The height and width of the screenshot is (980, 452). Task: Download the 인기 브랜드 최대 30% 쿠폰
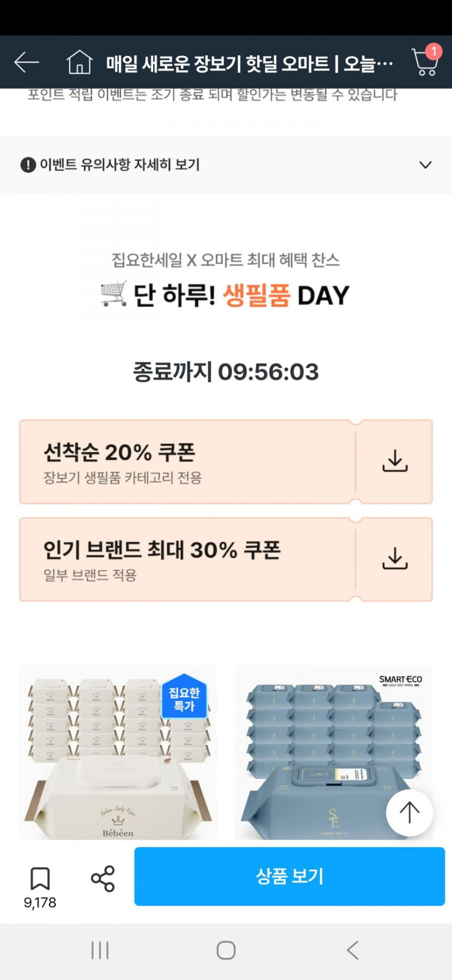pos(395,559)
